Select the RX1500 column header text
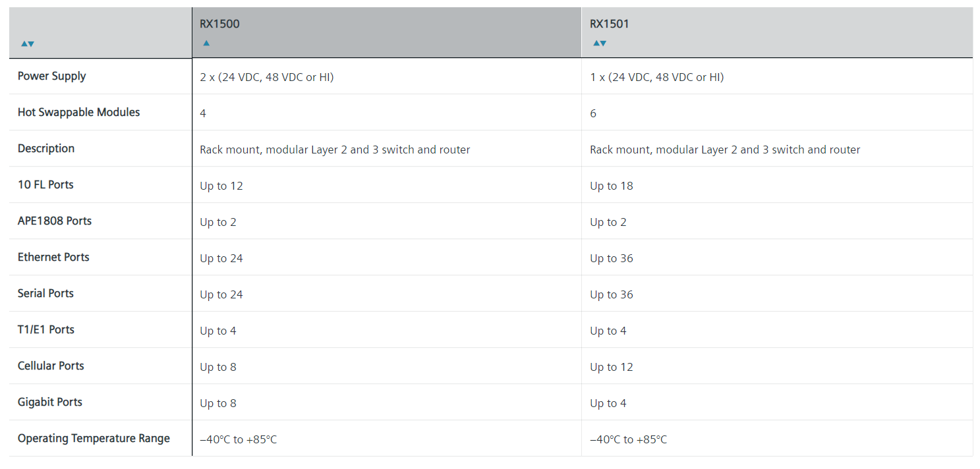 (x=219, y=24)
